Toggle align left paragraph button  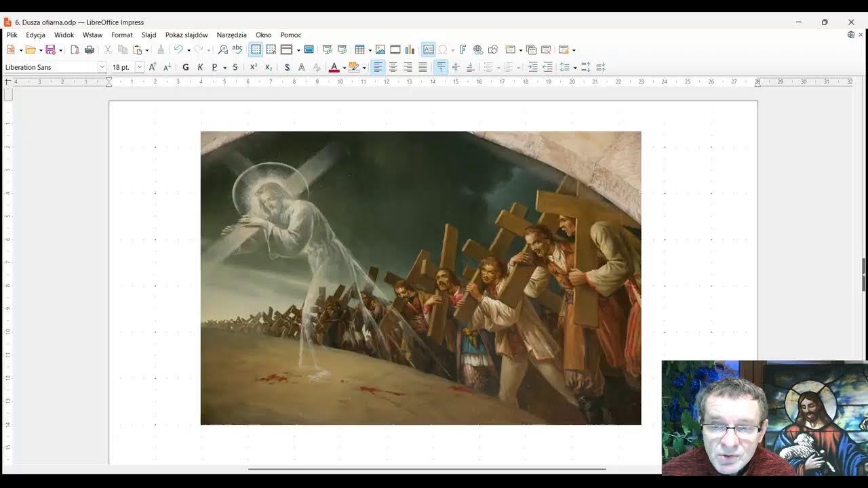pos(378,67)
